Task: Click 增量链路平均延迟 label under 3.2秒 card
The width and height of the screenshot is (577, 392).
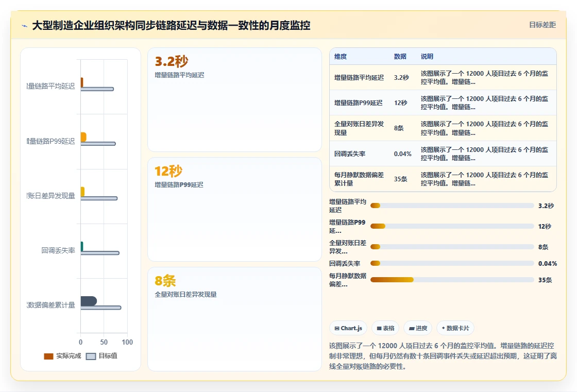Action: click(180, 75)
